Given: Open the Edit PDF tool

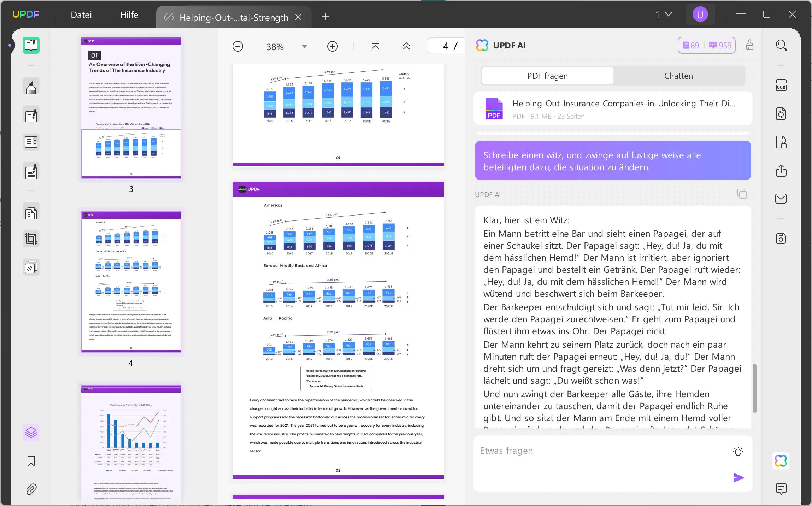Looking at the screenshot, I should 31,114.
